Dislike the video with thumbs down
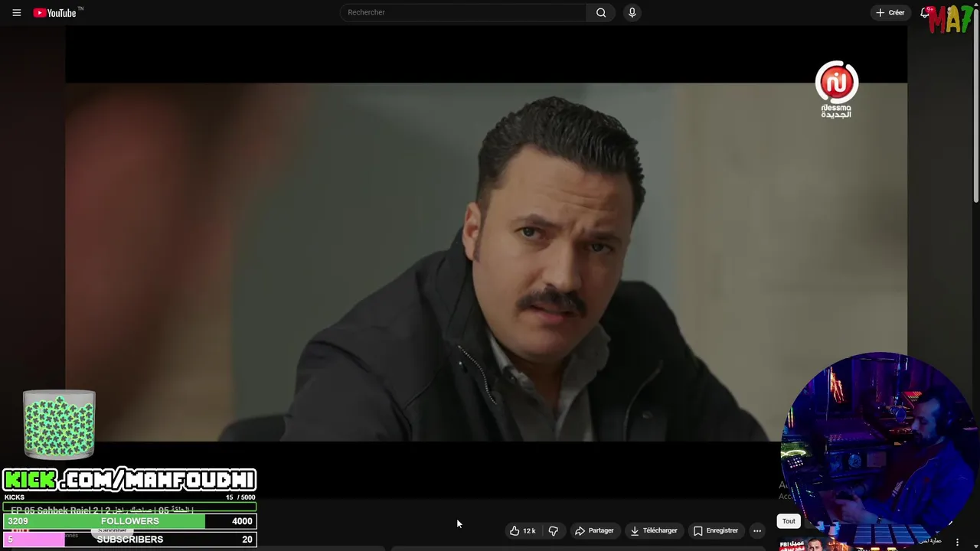The width and height of the screenshot is (980, 551). click(x=554, y=530)
